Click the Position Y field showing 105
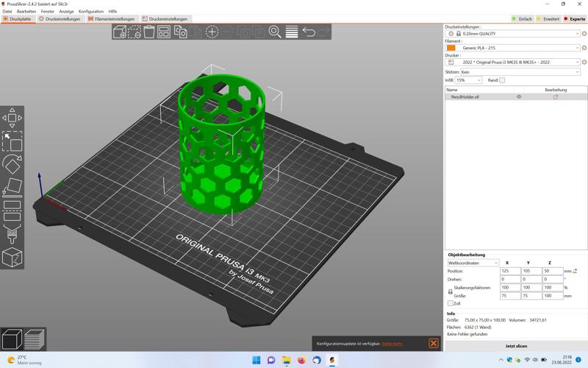 tap(531, 271)
